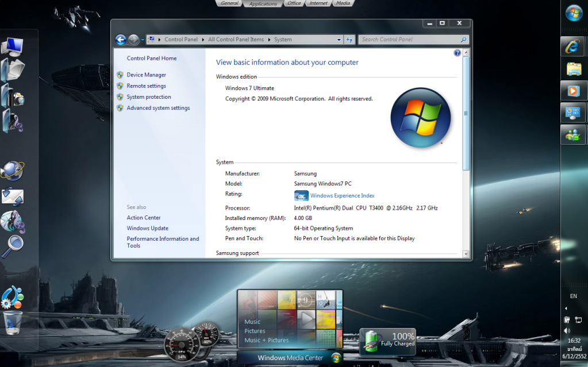Open the EN language selector
This screenshot has height=367, width=588.
(x=574, y=296)
